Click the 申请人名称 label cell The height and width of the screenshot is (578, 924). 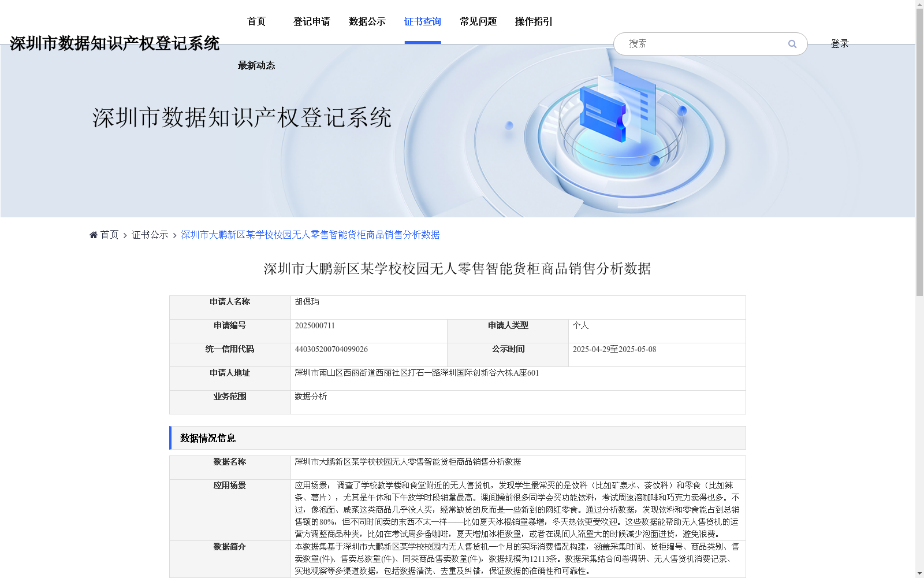230,307
